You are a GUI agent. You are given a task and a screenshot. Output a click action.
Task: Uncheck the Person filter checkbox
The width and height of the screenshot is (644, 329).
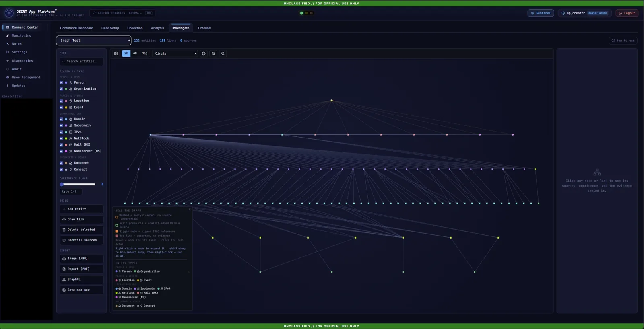click(x=61, y=82)
